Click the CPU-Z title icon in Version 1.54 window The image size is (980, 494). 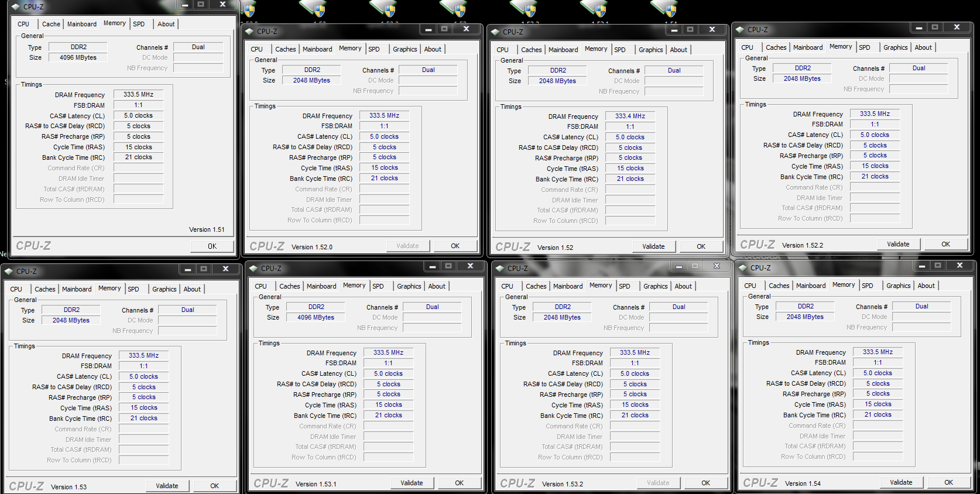coord(743,268)
